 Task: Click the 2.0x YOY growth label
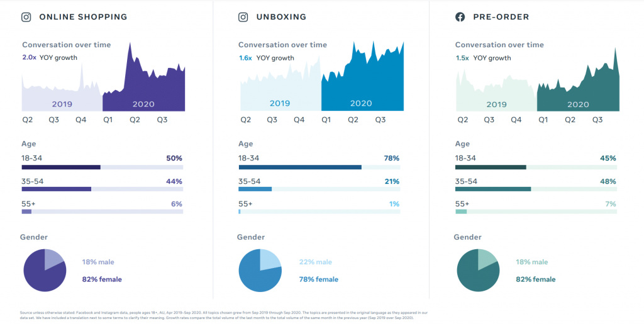50,58
